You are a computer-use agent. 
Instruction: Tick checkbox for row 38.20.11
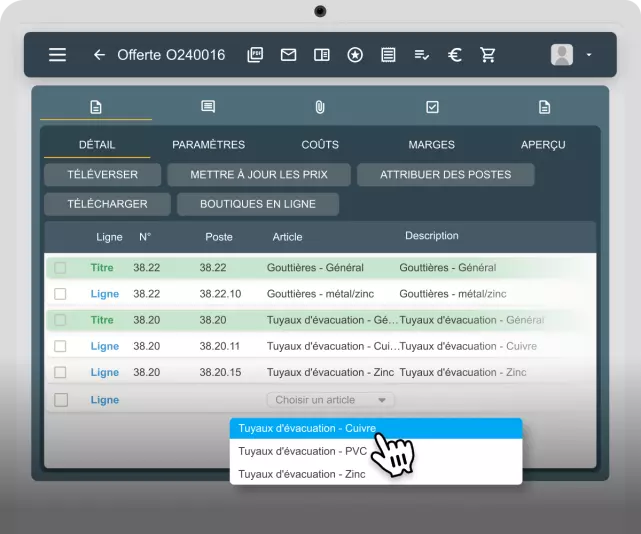[60, 346]
